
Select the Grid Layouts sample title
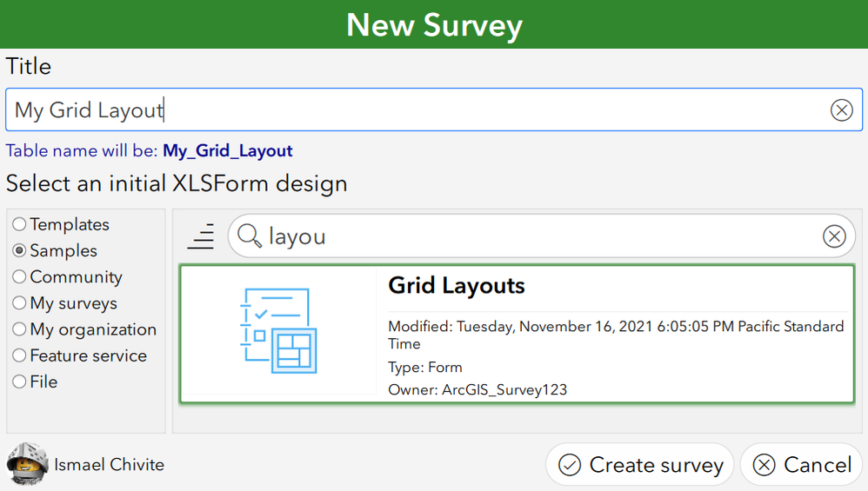pos(457,285)
